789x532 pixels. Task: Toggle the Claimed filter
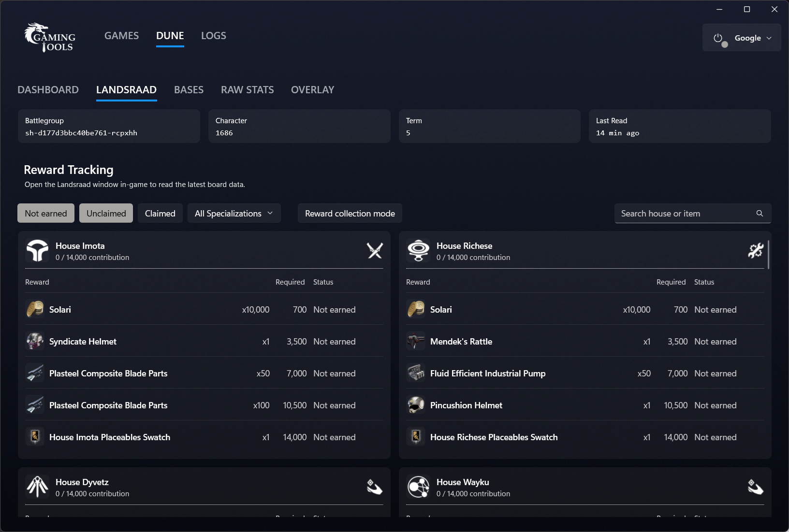[x=160, y=213]
